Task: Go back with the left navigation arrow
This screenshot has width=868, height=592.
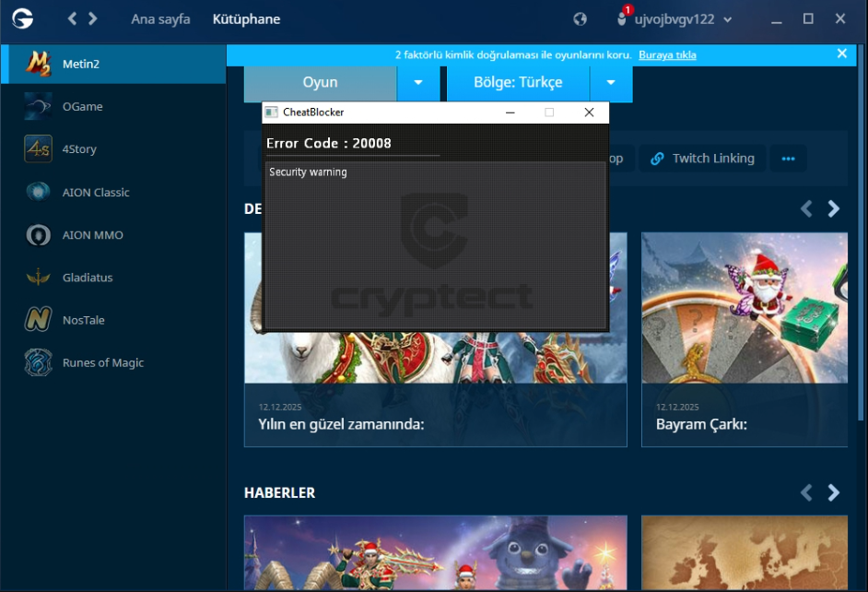Action: pyautogui.click(x=72, y=18)
